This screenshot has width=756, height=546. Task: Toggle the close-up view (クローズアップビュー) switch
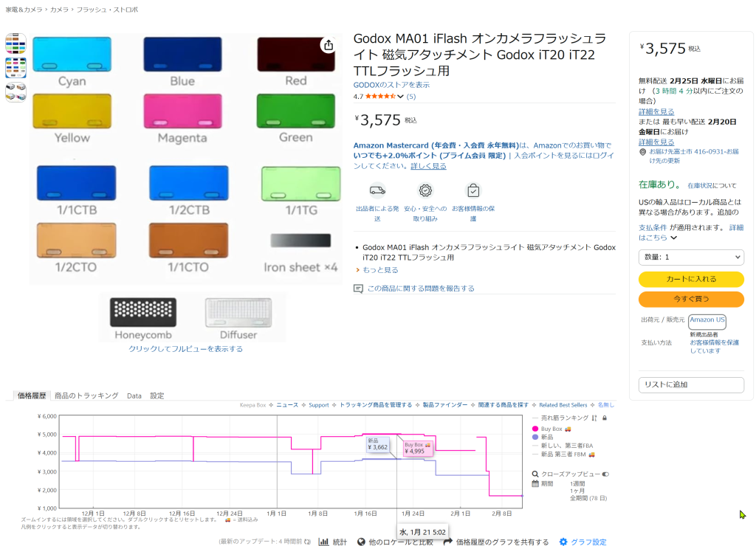click(605, 474)
